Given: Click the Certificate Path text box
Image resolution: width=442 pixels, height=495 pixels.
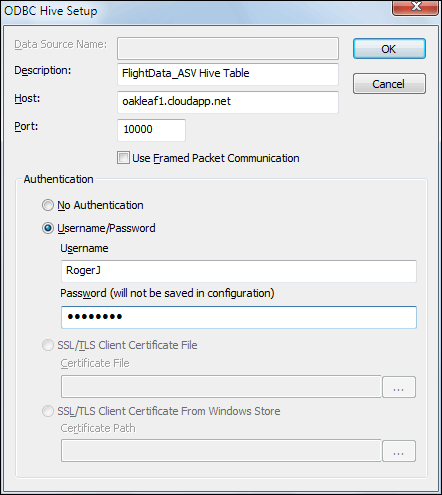Looking at the screenshot, I should coord(221,451).
